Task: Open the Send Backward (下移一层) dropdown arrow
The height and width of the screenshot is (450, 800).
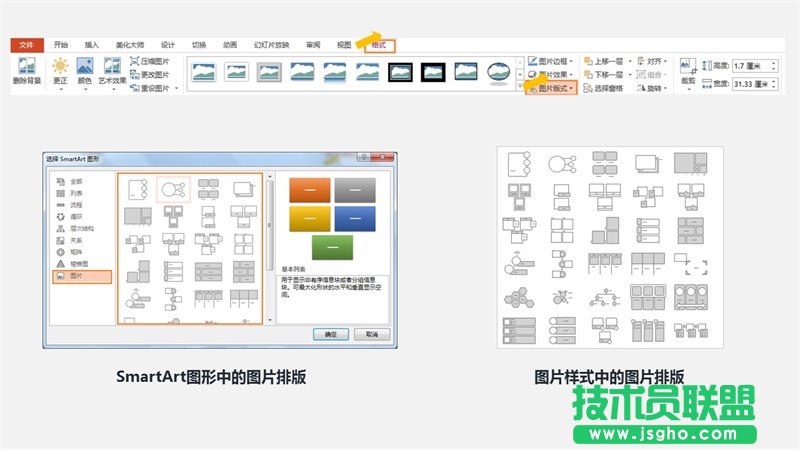Action: pos(630,74)
